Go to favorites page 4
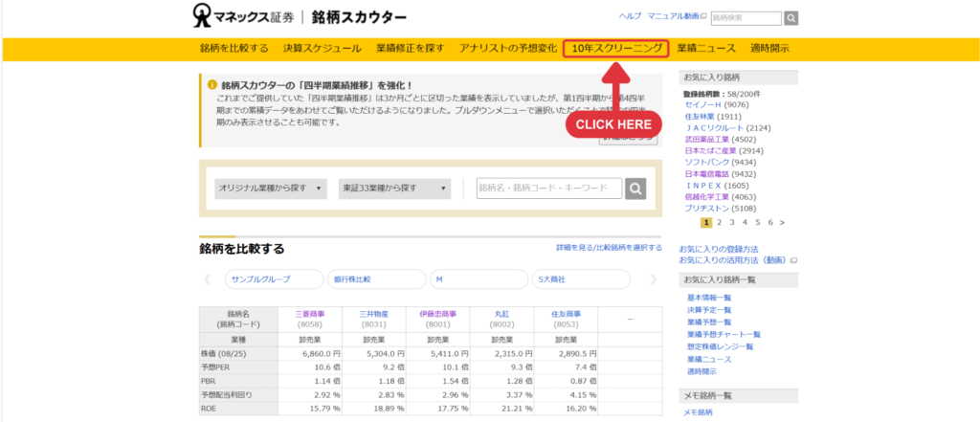Viewport: 980px width, 422px height. (745, 222)
